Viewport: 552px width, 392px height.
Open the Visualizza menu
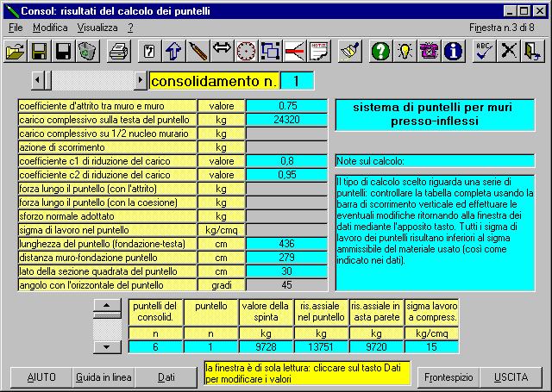97,28
